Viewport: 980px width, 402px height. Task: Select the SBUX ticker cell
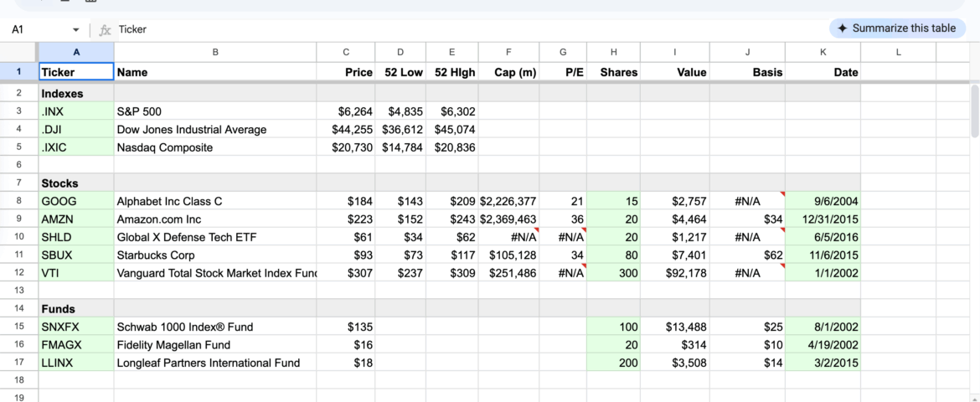tap(76, 255)
